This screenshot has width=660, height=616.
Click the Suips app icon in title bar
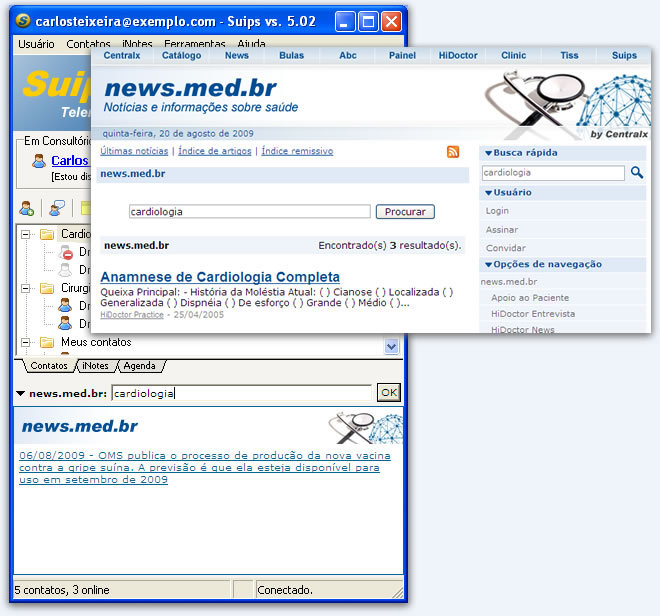[x=23, y=20]
